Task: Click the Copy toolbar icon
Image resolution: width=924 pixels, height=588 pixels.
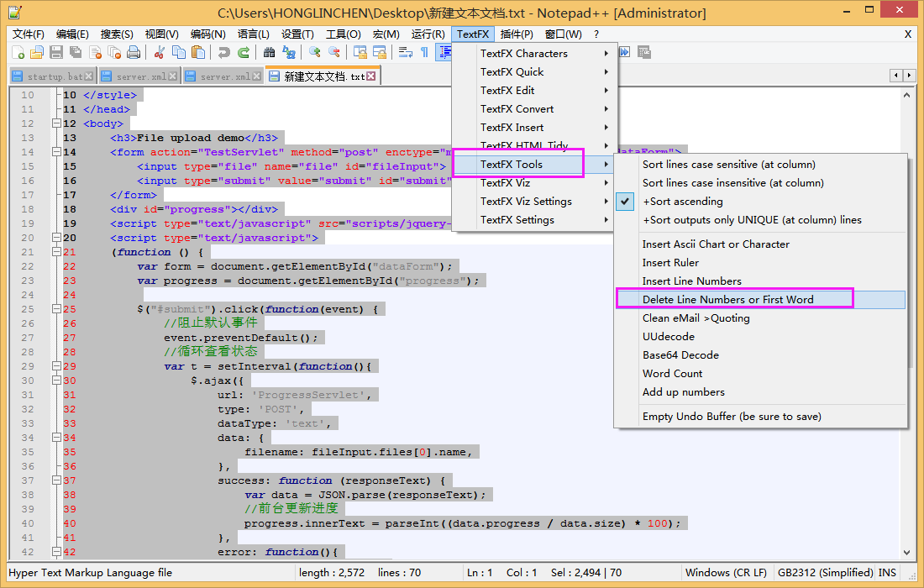Action: (x=179, y=52)
